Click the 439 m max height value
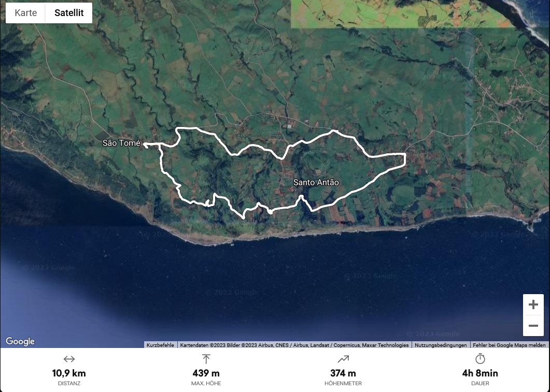This screenshot has height=392, width=550. tap(206, 373)
